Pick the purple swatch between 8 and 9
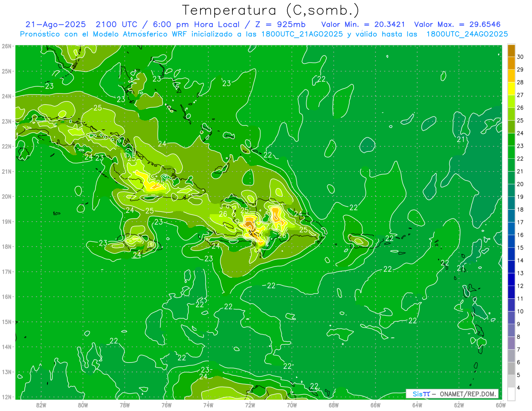Viewport: 532px width, 411px height. point(511,330)
